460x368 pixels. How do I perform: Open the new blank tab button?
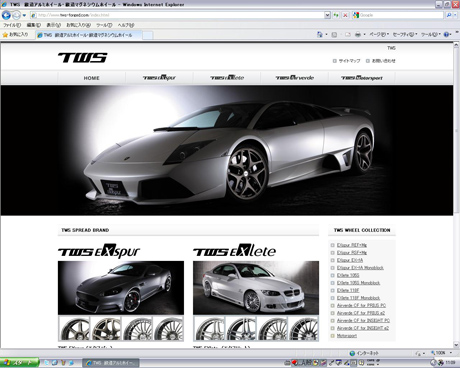click(148, 35)
